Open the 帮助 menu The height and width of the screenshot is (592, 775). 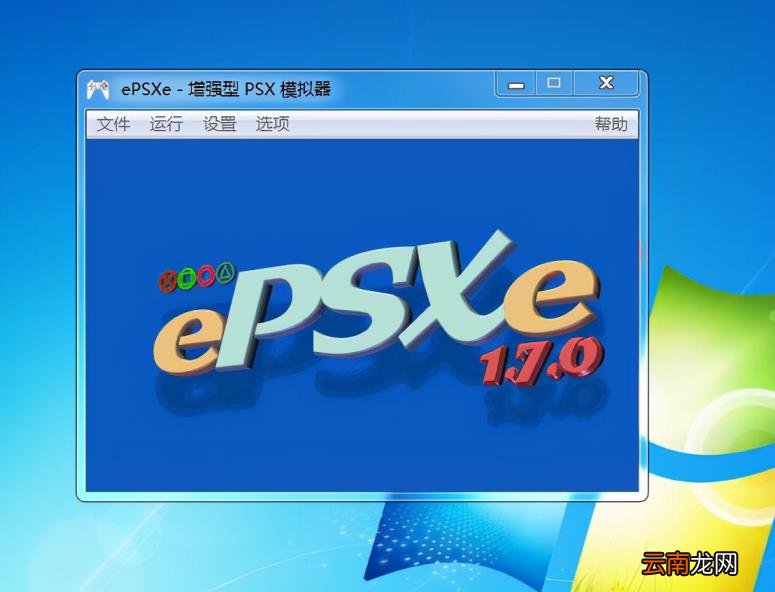coord(611,124)
